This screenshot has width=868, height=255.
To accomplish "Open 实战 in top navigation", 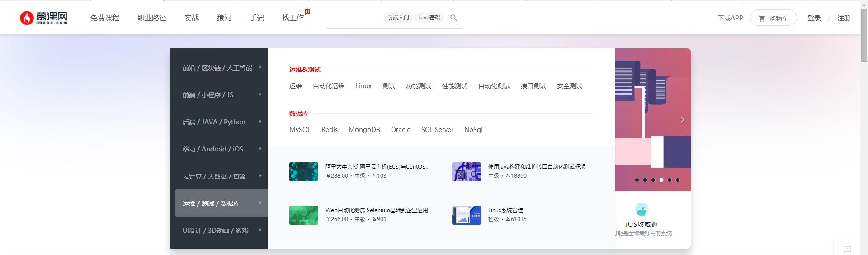I will [x=192, y=18].
